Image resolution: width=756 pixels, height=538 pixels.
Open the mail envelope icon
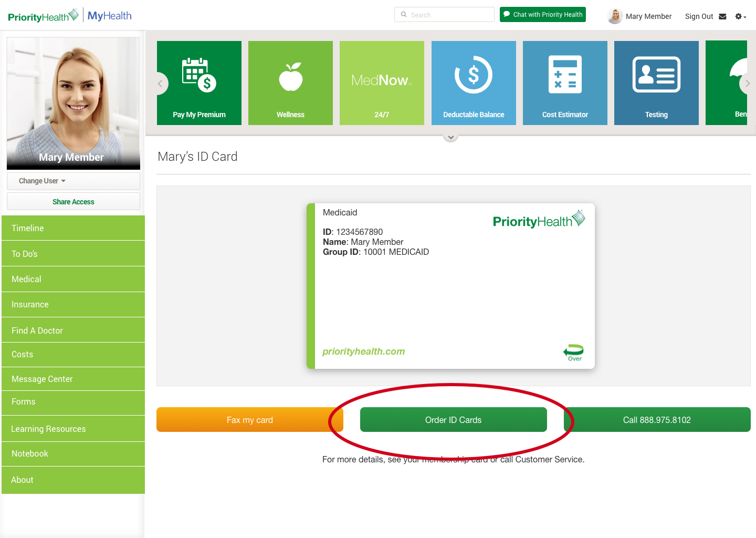click(x=722, y=16)
